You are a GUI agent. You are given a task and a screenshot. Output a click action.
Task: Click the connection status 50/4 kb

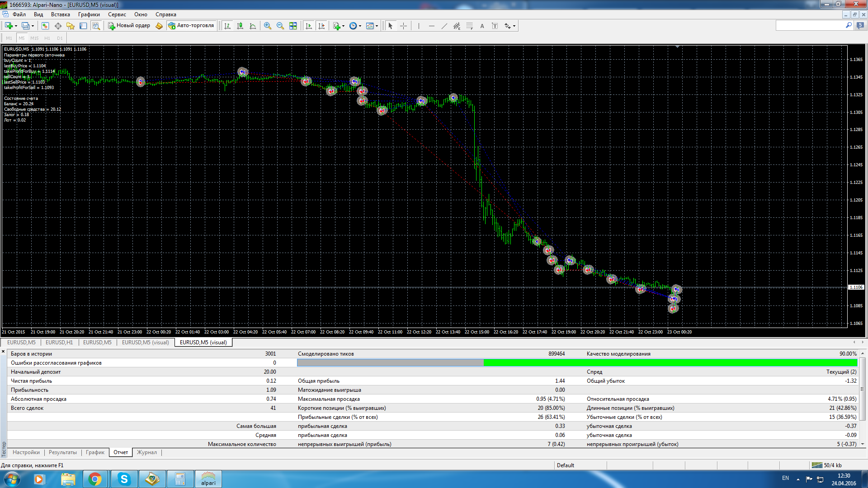[x=827, y=465]
